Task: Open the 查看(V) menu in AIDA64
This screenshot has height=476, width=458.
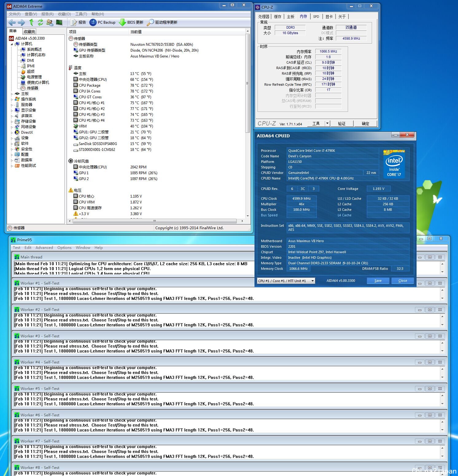Action: coord(31,14)
